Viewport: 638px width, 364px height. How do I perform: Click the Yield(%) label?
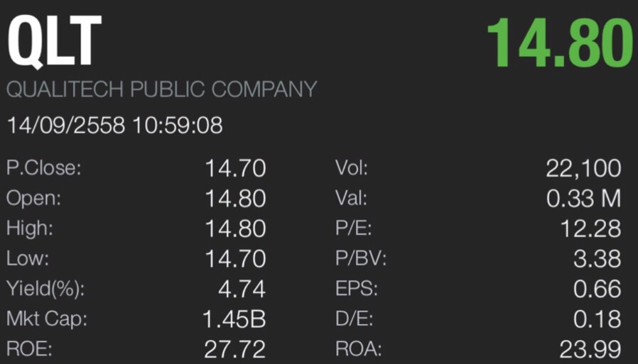tap(45, 289)
